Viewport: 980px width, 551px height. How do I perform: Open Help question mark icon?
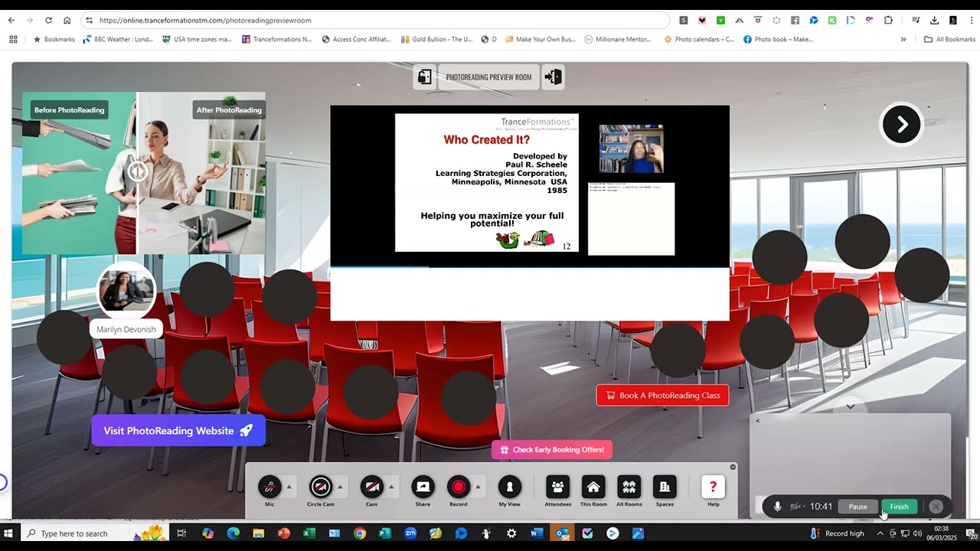[x=713, y=487]
